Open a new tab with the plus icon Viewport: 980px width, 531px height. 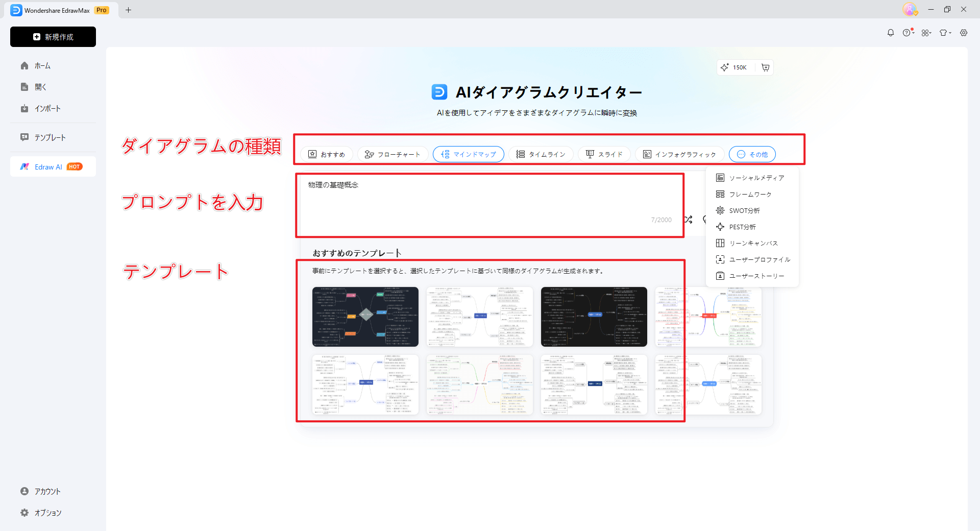coord(128,10)
